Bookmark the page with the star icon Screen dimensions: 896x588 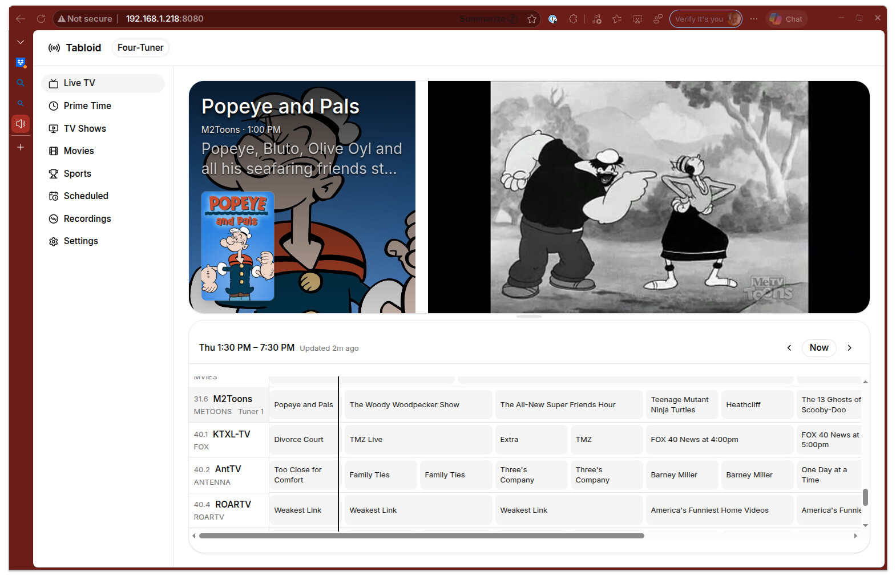(532, 19)
